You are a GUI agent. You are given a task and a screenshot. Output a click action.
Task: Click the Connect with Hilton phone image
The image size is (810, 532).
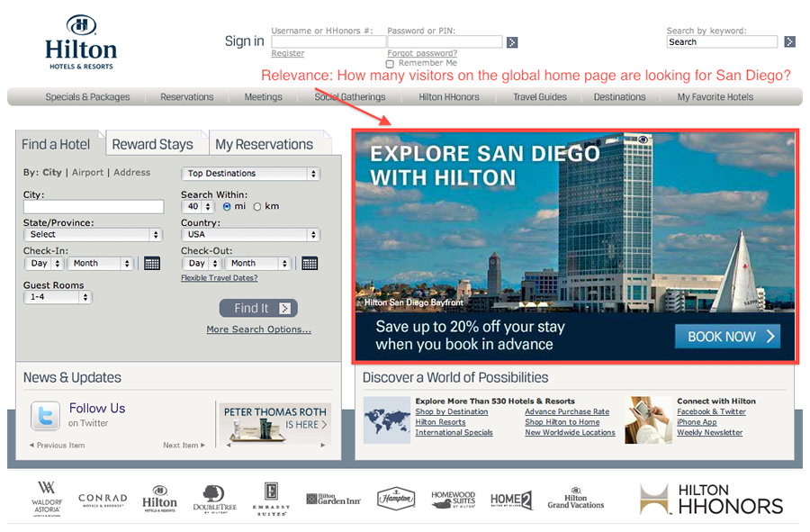(648, 420)
